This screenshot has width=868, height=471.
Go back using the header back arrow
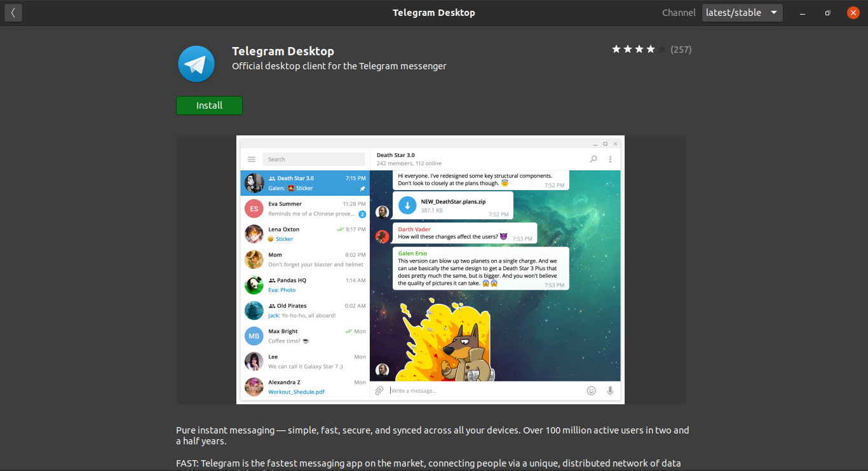coord(13,13)
